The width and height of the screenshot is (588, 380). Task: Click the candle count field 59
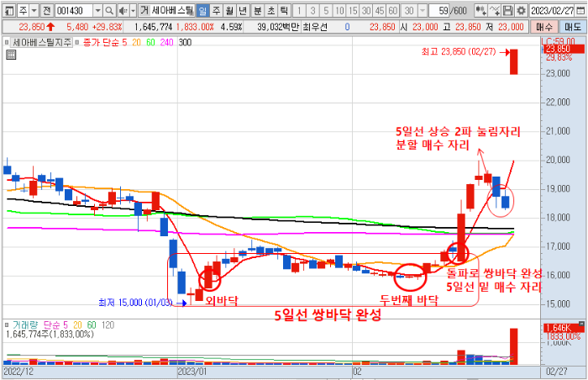(438, 11)
